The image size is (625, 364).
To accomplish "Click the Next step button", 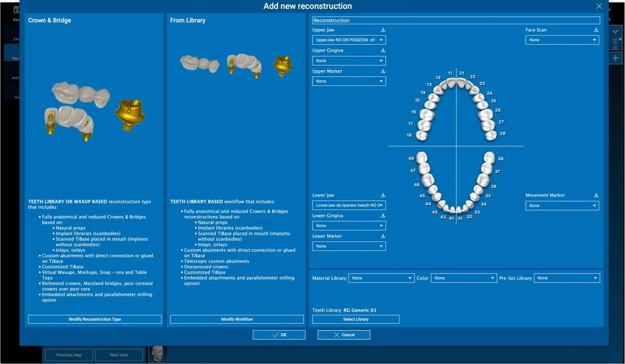I will (x=119, y=355).
